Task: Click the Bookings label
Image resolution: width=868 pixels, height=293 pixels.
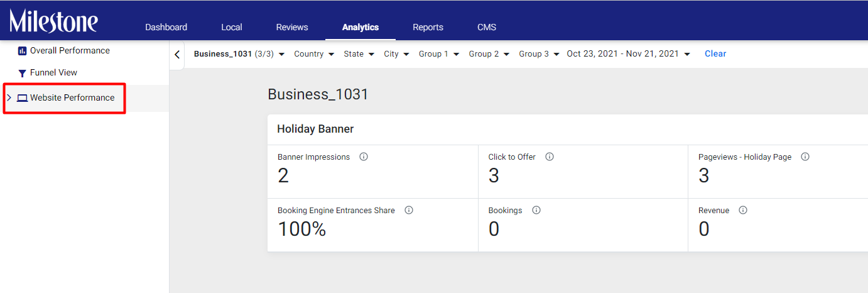Action: click(x=506, y=211)
